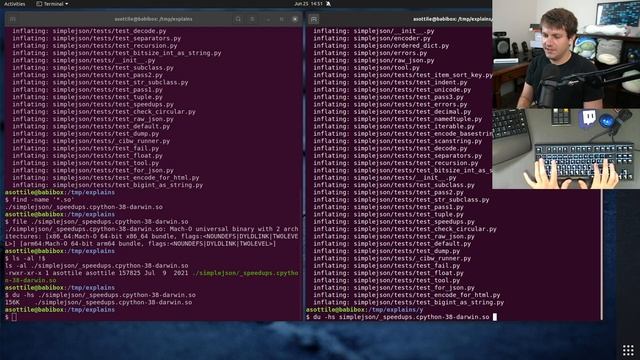Click test_check_circular.py line in left terminal
This screenshot has height=360, width=640.
[x=104, y=112]
